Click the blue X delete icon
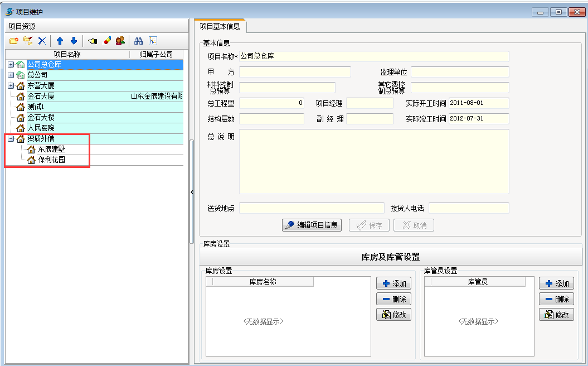Image resolution: width=588 pixels, height=366 pixels. 42,41
